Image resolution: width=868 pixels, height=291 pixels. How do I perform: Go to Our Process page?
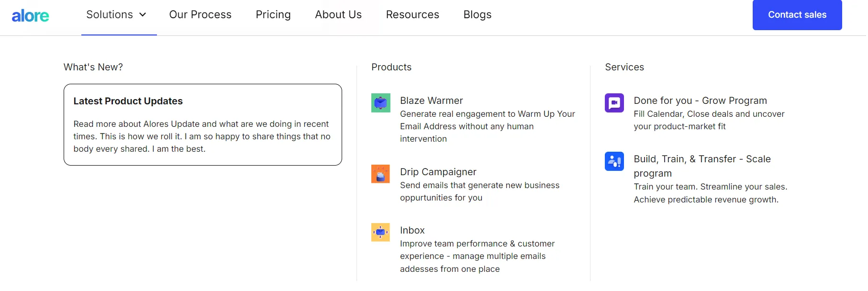[x=200, y=15]
